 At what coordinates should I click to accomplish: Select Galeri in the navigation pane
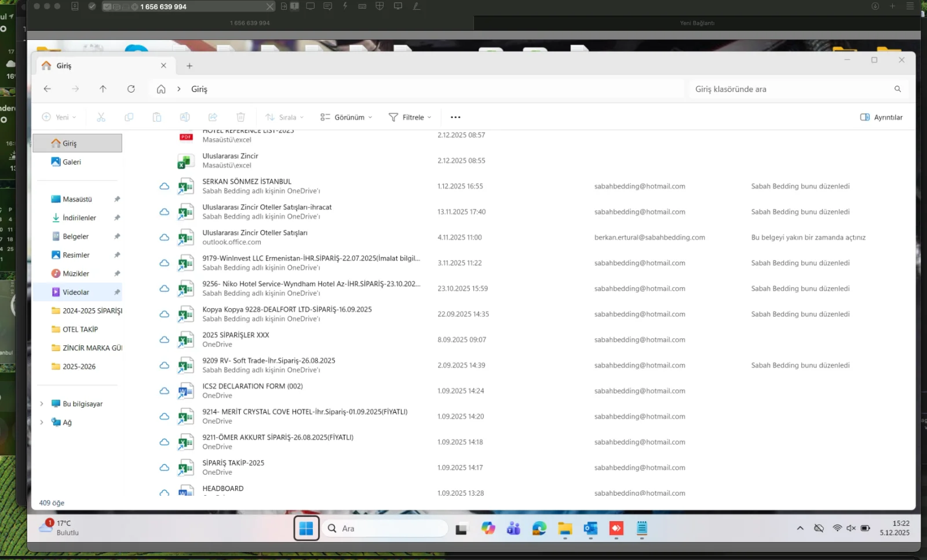pyautogui.click(x=72, y=162)
